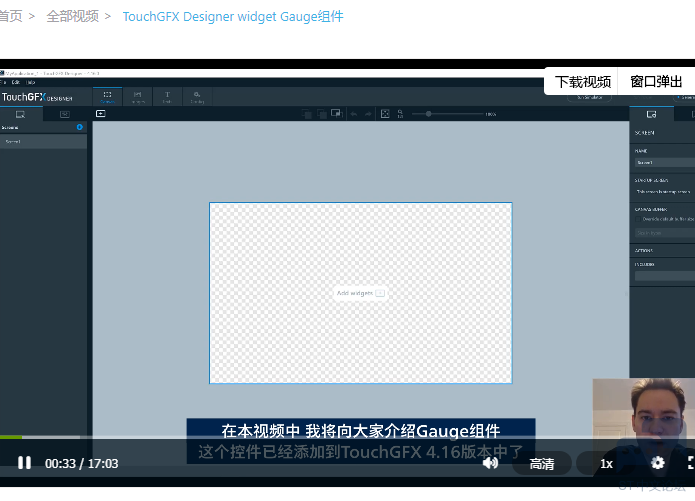Open the player settings gear
This screenshot has height=501, width=695.
pyautogui.click(x=658, y=463)
